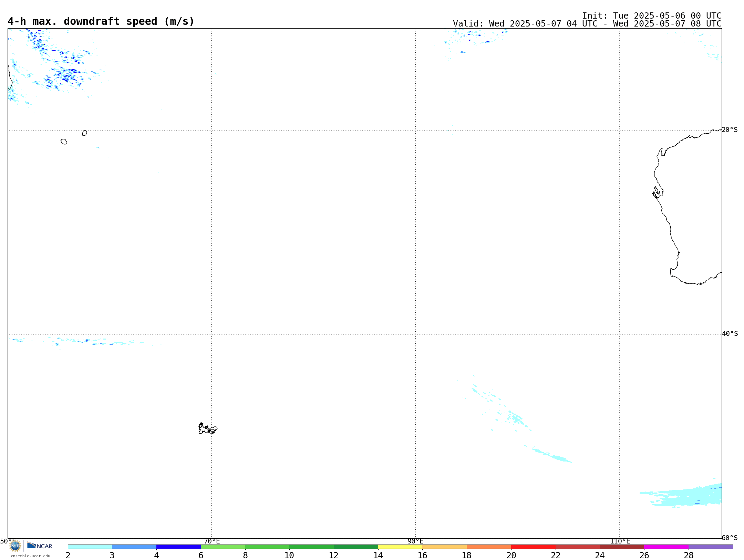The height and width of the screenshot is (560, 744).
Task: Click the colorbar tick label 28
Action: (689, 555)
